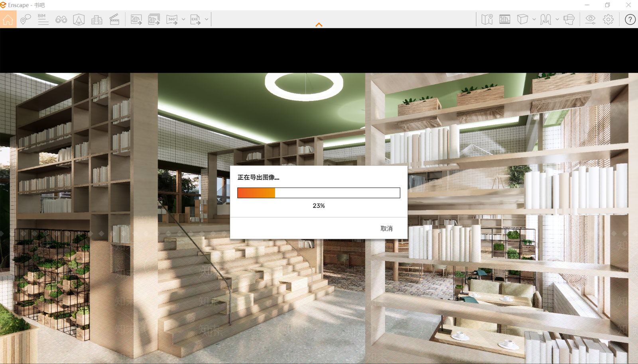Click the EXE standalone export icon
The image size is (638, 364).
tap(195, 20)
